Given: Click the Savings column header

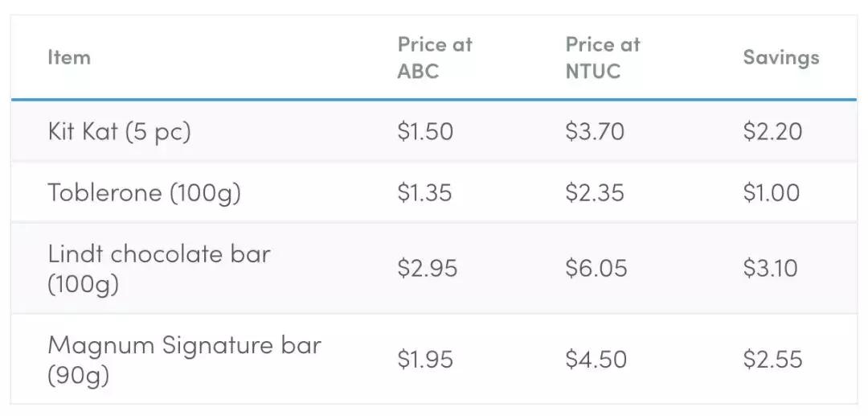Looking at the screenshot, I should click(x=780, y=57).
